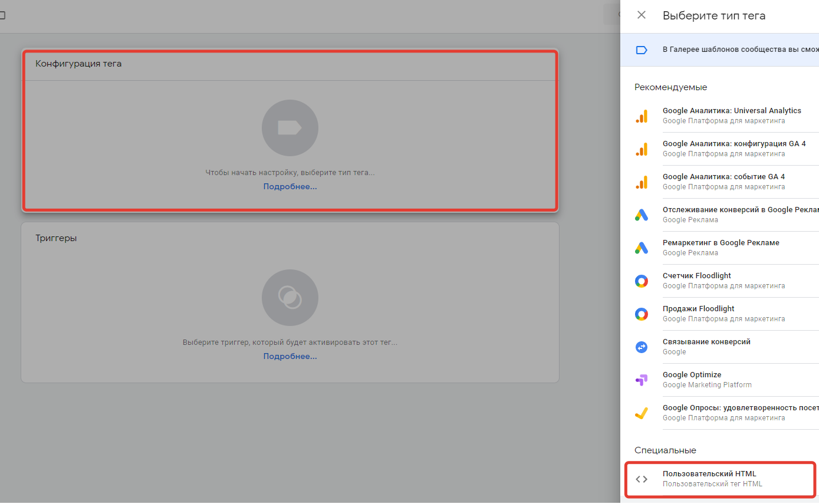Click the community template gallery banner text
The width and height of the screenshot is (819, 504).
741,50
